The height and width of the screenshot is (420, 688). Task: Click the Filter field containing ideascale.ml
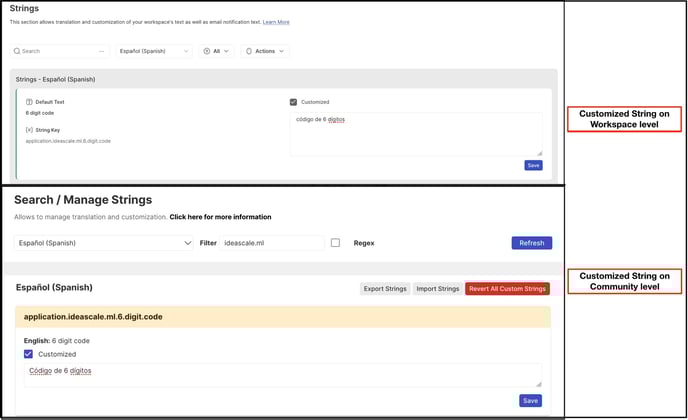click(x=272, y=243)
